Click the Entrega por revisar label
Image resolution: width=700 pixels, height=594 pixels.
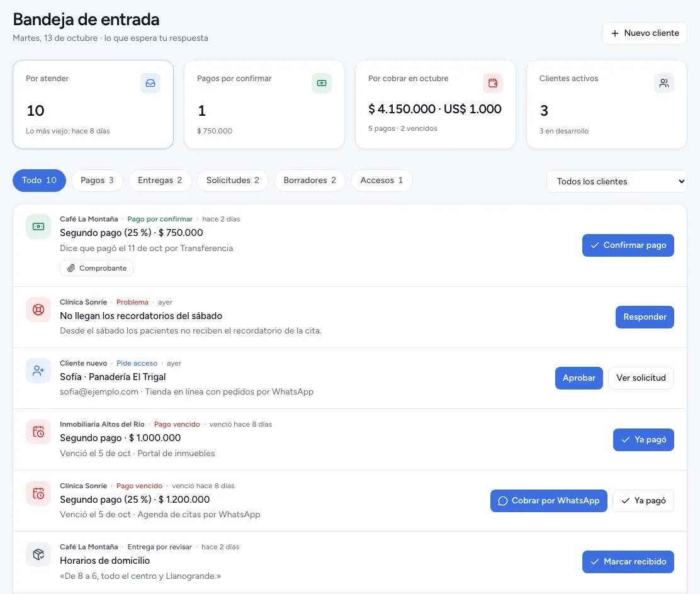pyautogui.click(x=159, y=547)
